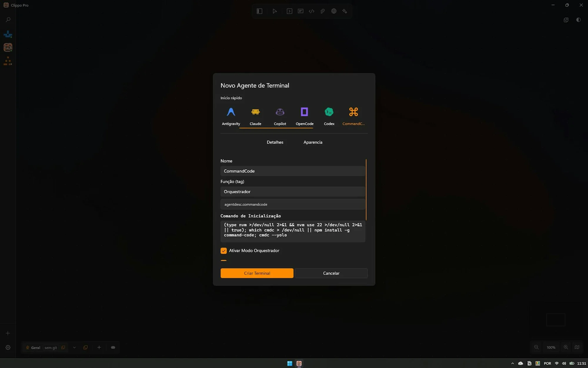
Task: Open the search icon in the left sidebar
Action: tap(8, 20)
